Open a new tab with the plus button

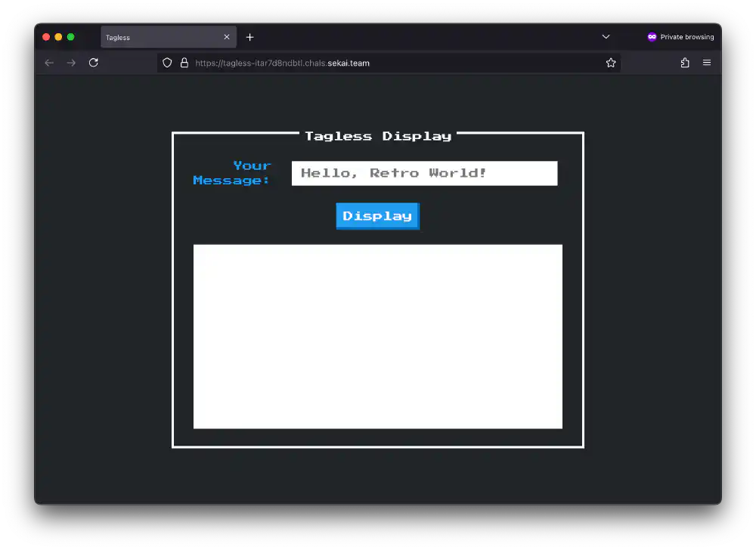tap(249, 36)
